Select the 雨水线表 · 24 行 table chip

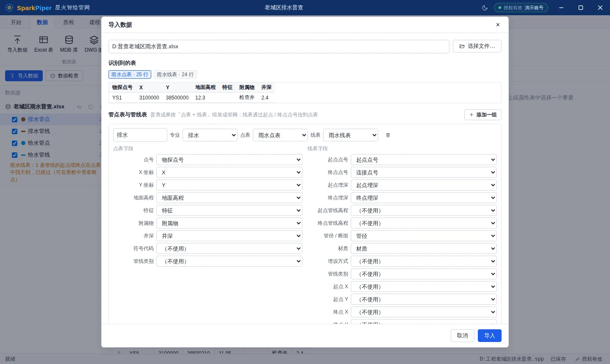point(175,74)
